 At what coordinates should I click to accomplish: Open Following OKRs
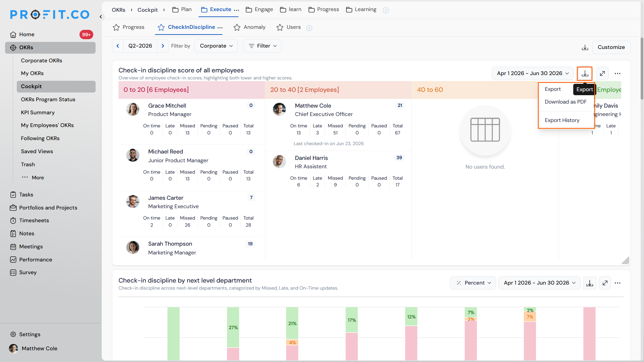40,138
